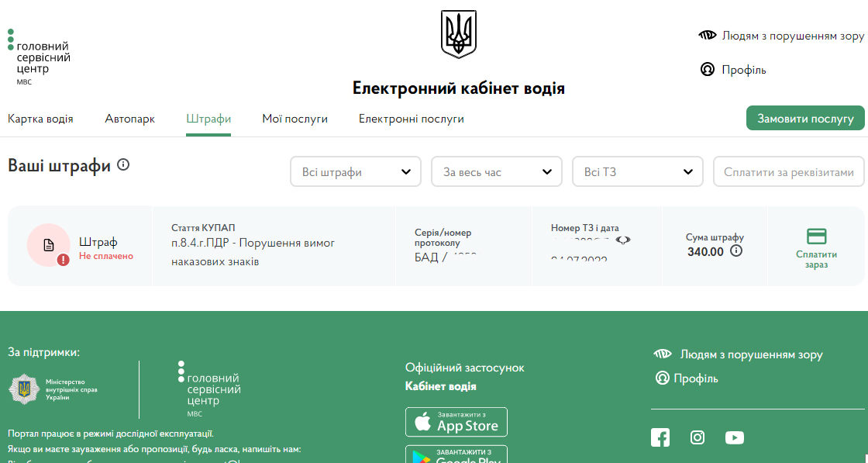Open the Мої послуги tab
868x463 pixels.
[x=294, y=119]
